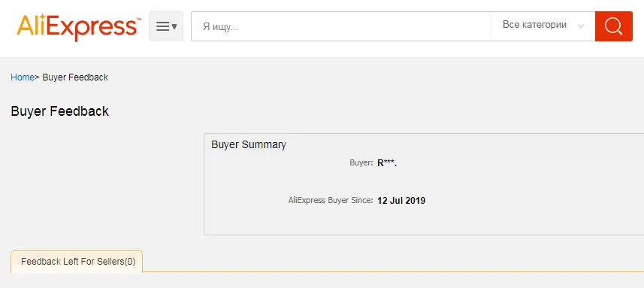Click the TM mark beside AliExpress logo

[138, 20]
